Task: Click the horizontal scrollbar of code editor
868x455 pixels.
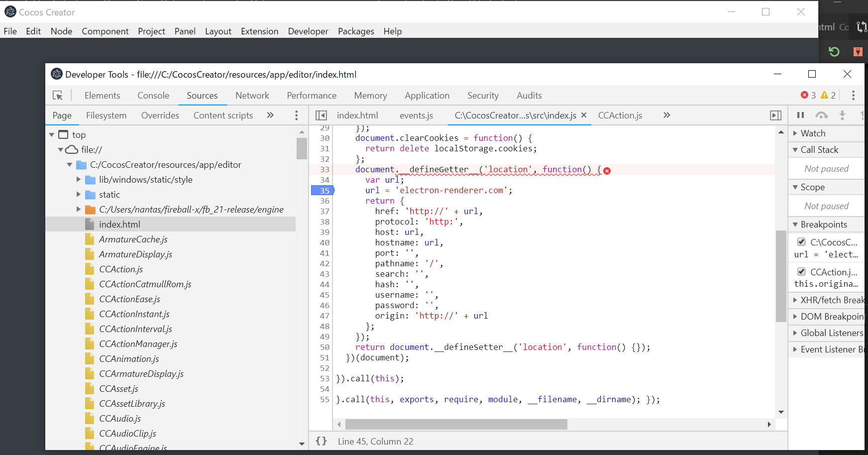Action: [x=456, y=424]
